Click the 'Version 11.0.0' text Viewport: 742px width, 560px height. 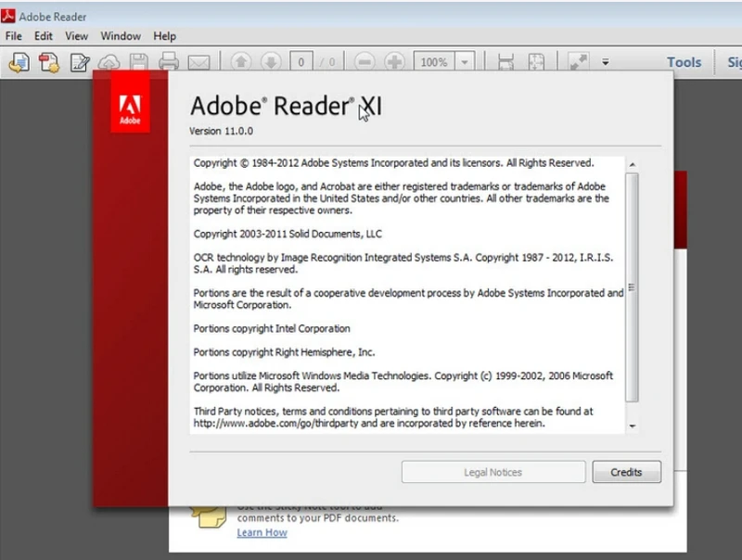[x=221, y=131]
